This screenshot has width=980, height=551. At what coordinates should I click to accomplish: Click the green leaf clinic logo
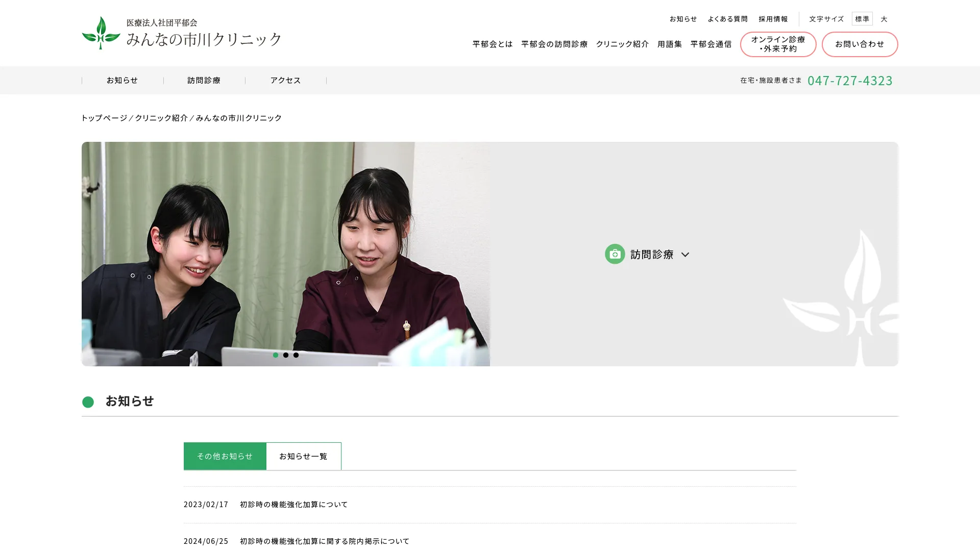point(101,33)
